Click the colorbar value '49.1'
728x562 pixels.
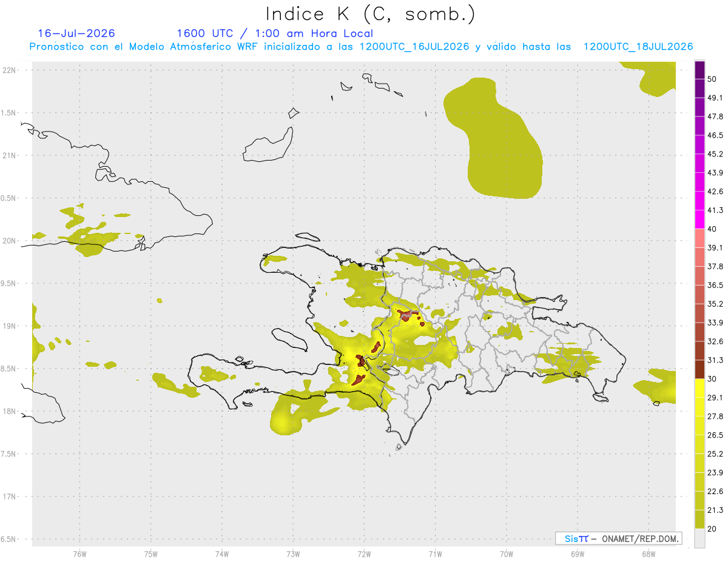[x=715, y=98]
